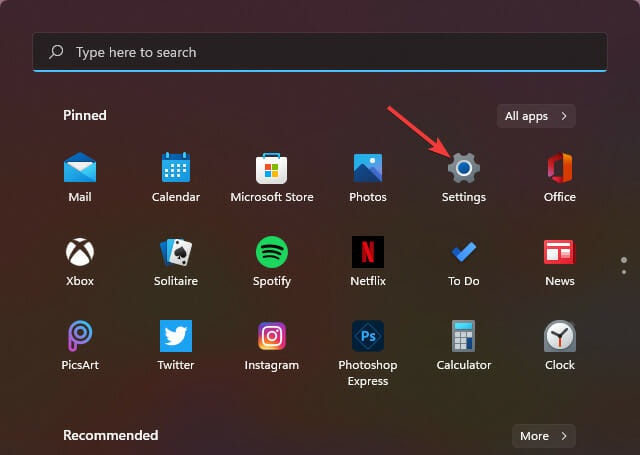This screenshot has height=455, width=640.
Task: Select the first pinned page dot
Action: (x=624, y=260)
